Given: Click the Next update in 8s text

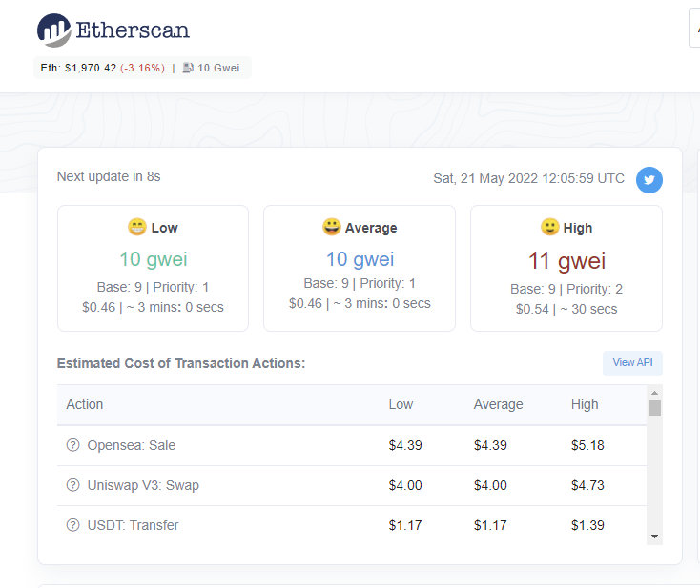Looking at the screenshot, I should tap(109, 176).
